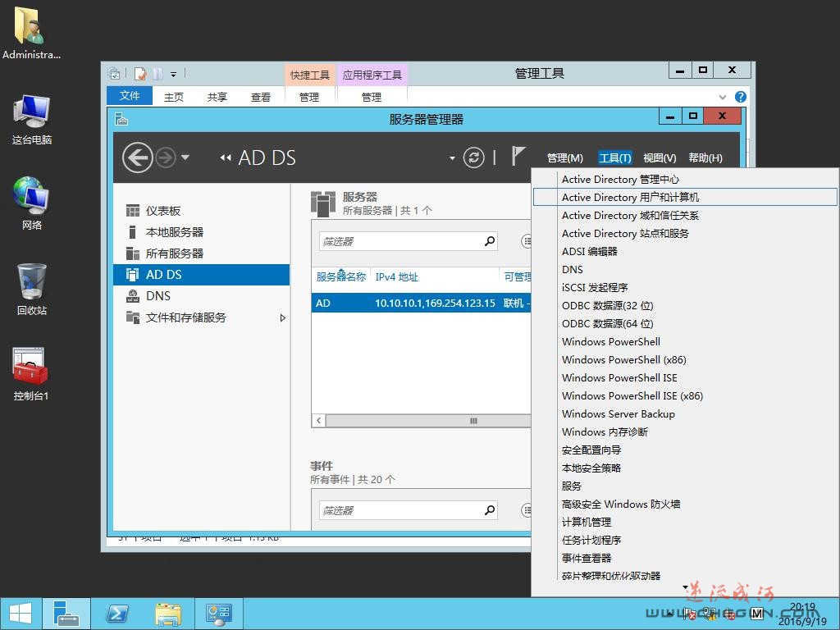Open the navigation history dropdown arrow
The image size is (840, 630).
(185, 157)
